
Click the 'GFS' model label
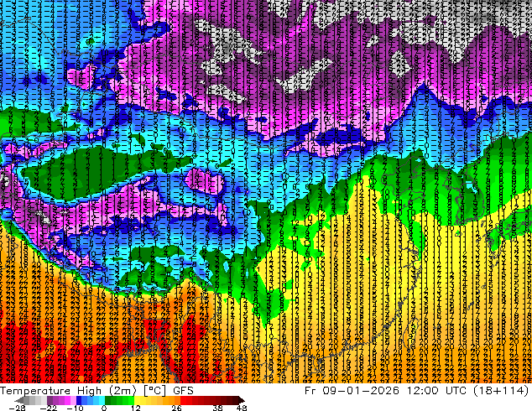[183, 391]
